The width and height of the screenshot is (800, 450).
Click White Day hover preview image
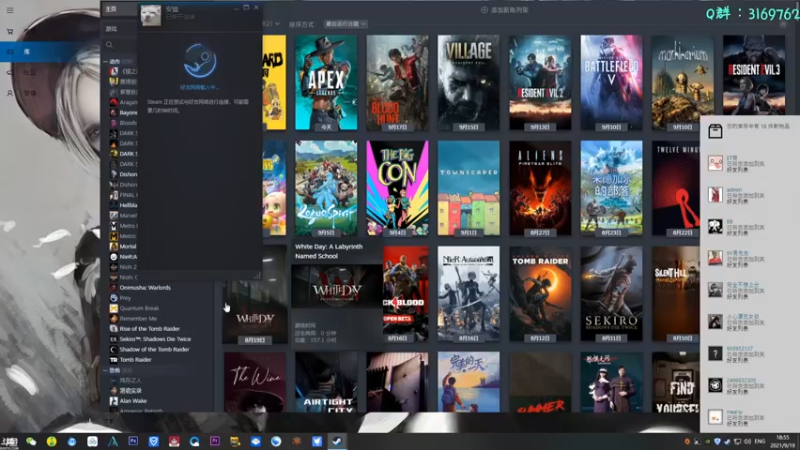pyautogui.click(x=337, y=286)
